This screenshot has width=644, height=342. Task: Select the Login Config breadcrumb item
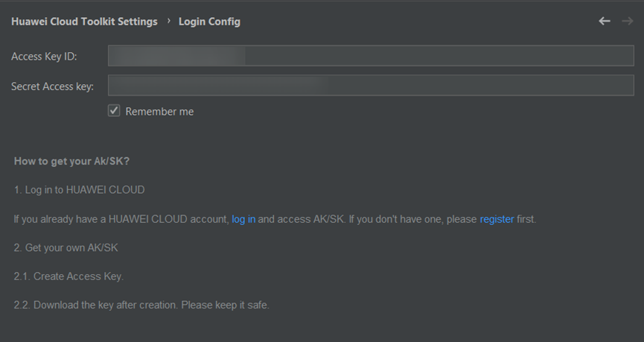coord(209,22)
